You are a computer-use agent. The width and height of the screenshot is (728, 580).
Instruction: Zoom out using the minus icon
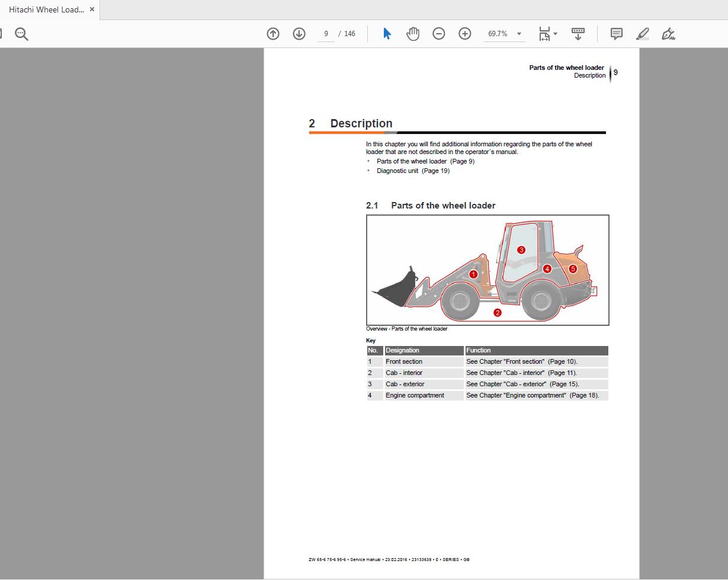coord(438,34)
